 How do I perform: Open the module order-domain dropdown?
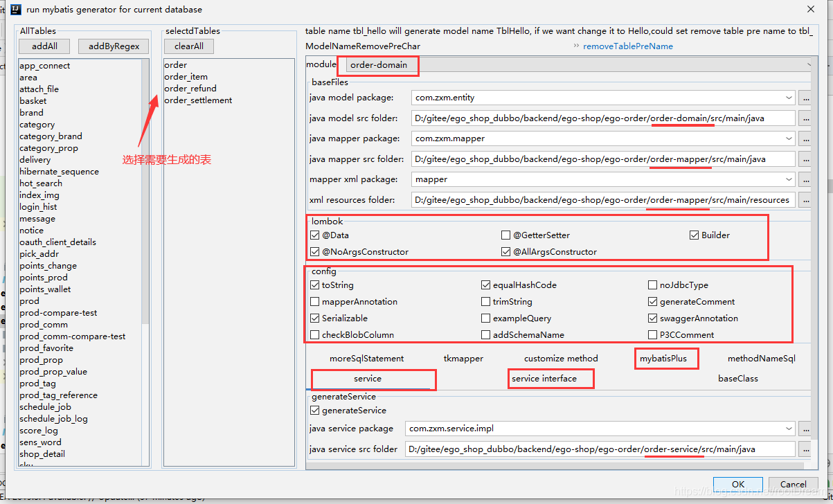point(579,64)
